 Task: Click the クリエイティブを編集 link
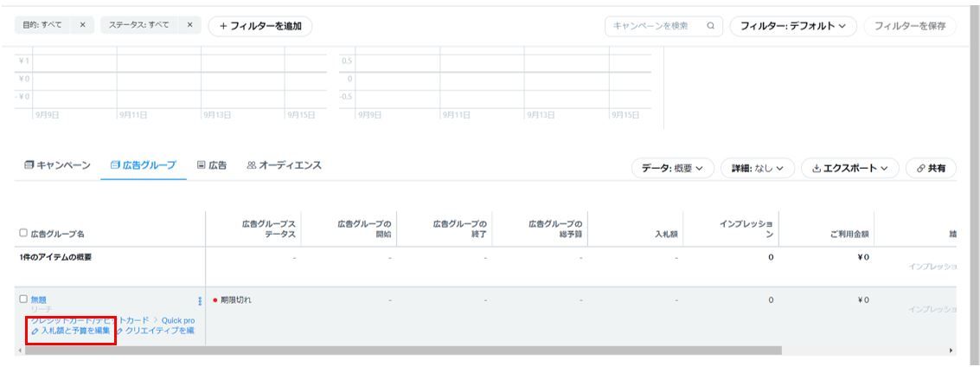[x=155, y=330]
